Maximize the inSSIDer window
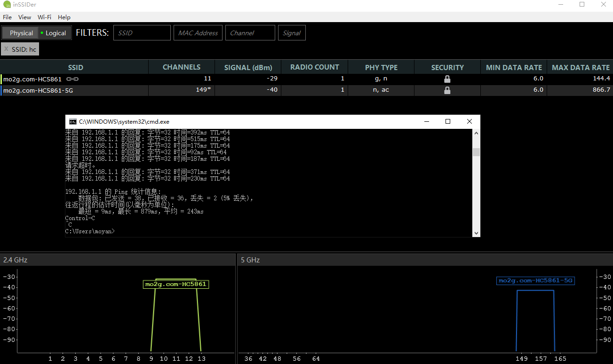The height and width of the screenshot is (364, 613). click(x=582, y=5)
